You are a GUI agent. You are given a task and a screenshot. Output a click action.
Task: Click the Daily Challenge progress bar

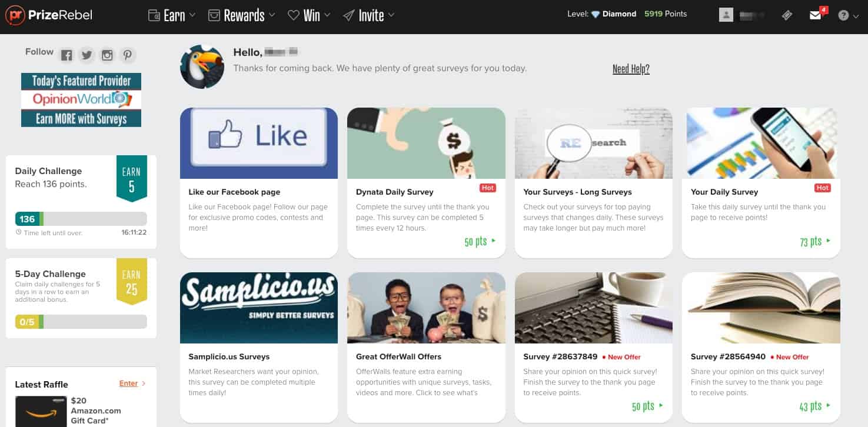pyautogui.click(x=81, y=219)
